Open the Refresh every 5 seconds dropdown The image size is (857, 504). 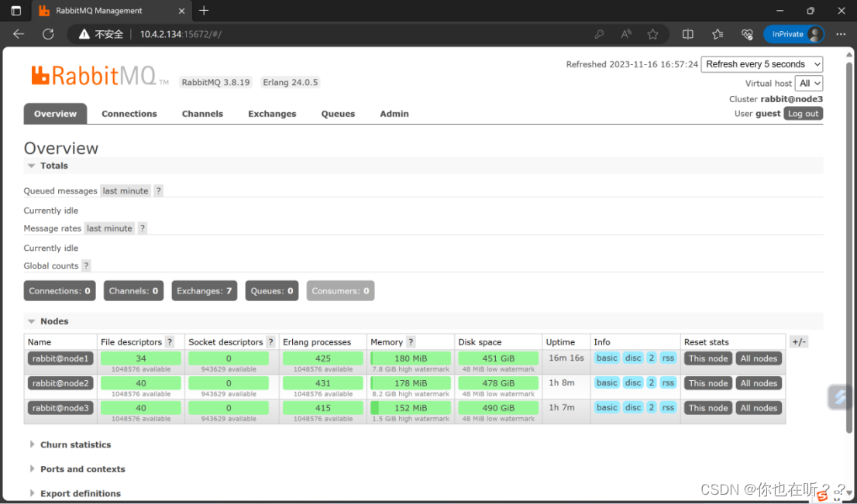coord(762,64)
